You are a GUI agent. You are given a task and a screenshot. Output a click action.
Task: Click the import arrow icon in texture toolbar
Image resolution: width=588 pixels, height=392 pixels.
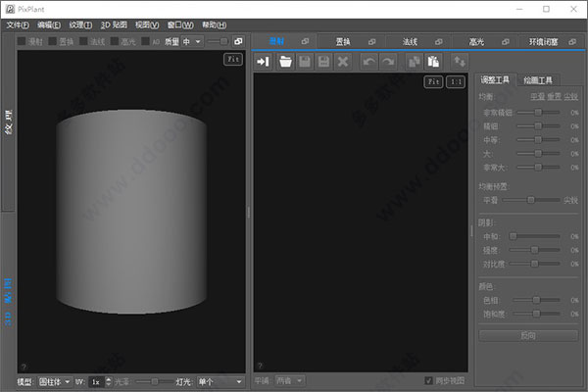pos(264,61)
